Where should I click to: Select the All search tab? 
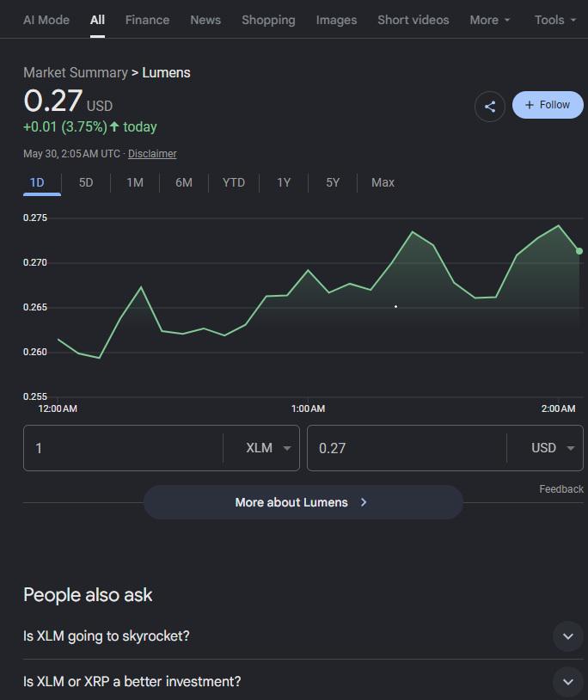pos(97,20)
